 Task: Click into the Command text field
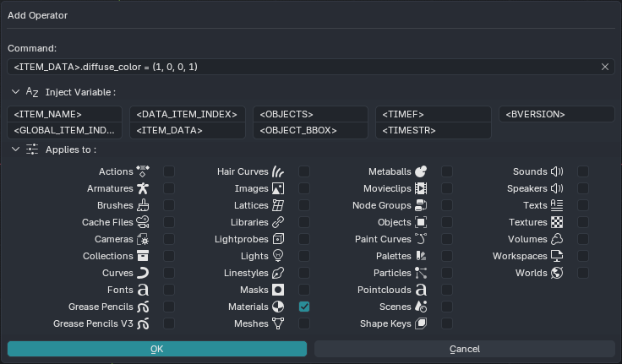point(304,67)
